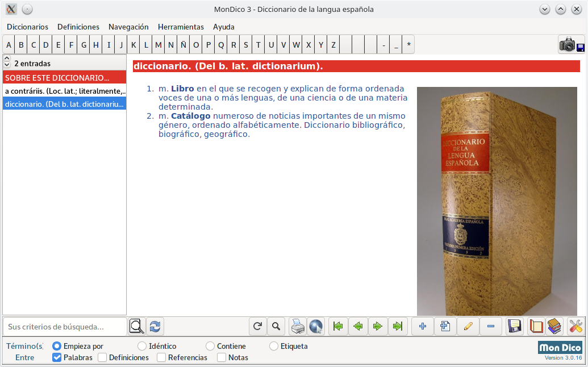The image size is (588, 367).
Task: Click the X application icon in title bar
Action: tap(11, 9)
